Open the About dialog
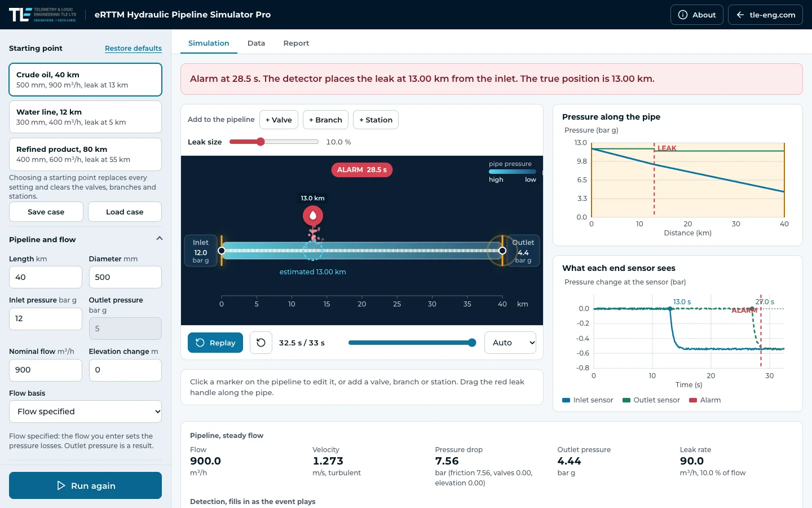 pyautogui.click(x=697, y=15)
